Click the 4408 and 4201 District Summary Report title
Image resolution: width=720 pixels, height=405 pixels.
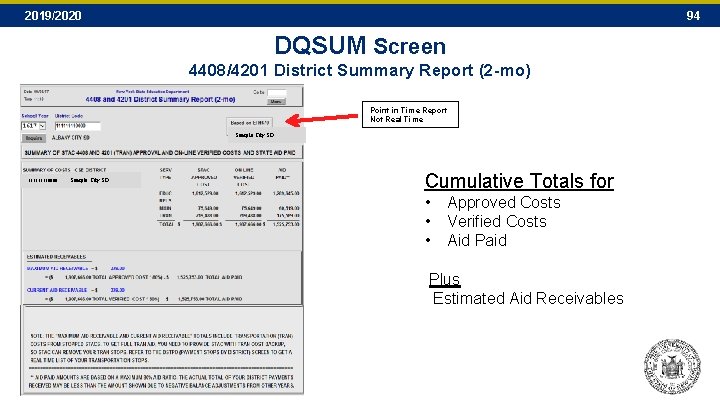click(160, 99)
